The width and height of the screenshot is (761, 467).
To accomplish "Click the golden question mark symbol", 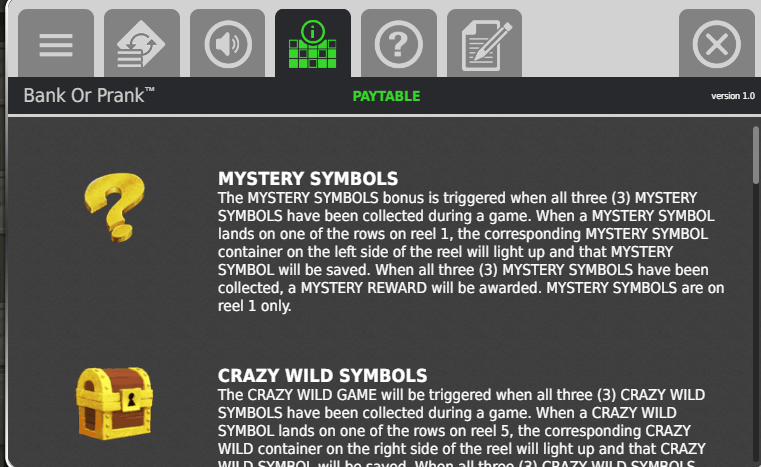I will [x=115, y=207].
